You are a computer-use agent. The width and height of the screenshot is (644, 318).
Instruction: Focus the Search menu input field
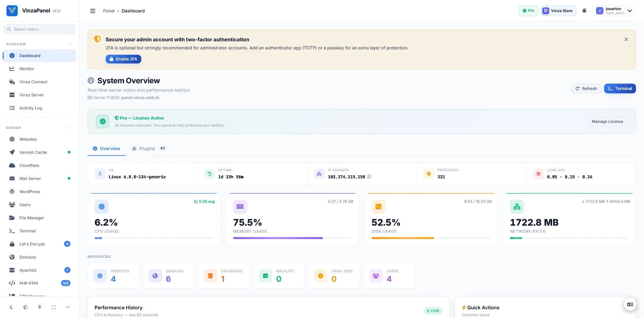point(40,29)
